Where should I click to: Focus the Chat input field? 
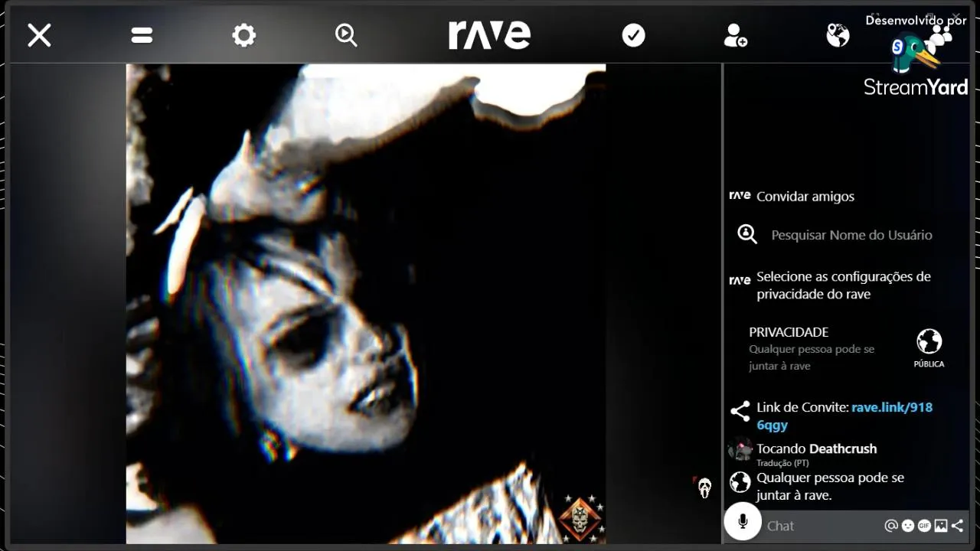[x=821, y=526]
